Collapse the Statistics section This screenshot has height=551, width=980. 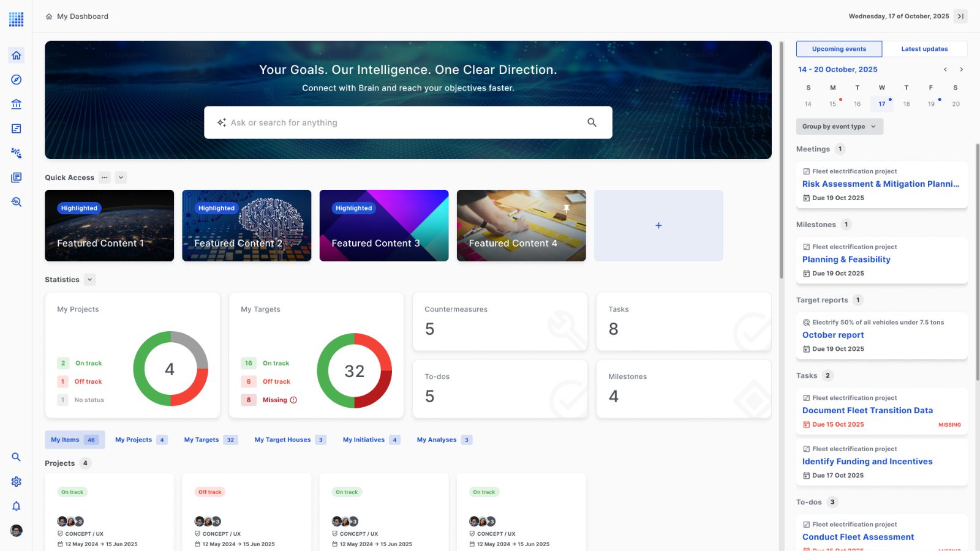click(90, 280)
